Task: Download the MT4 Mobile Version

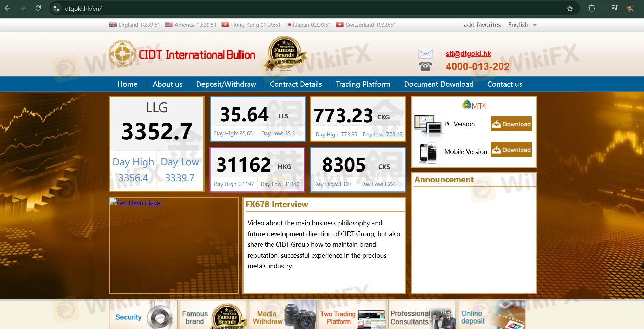Action: point(511,150)
